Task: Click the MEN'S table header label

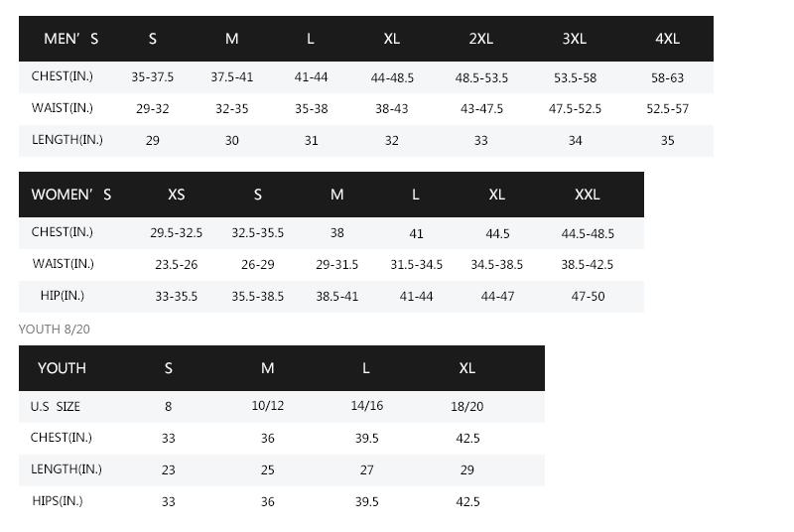Action: coord(70,39)
